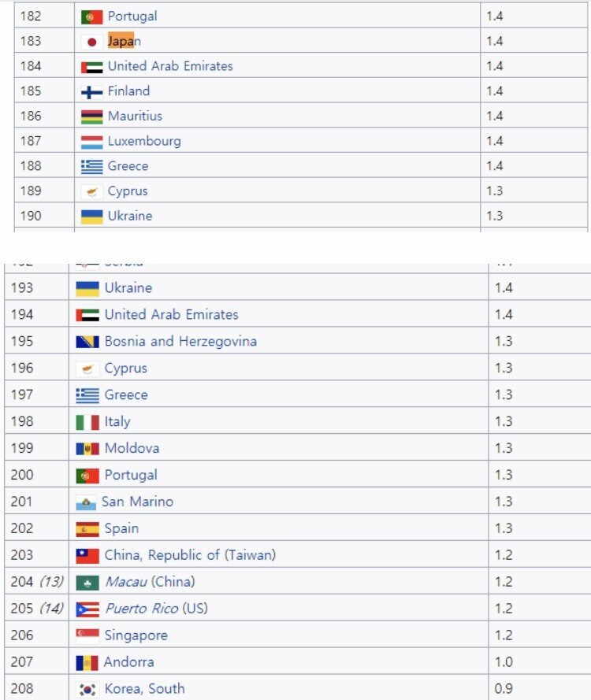Click the Ukraine flag in row 193
The height and width of the screenshot is (700, 591).
click(x=87, y=289)
